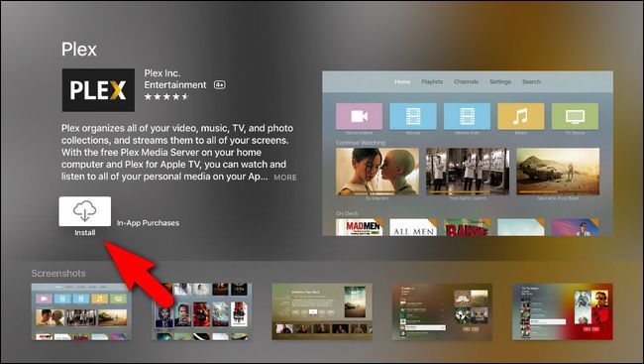Viewport: 644px width, 364px height.
Task: Click the star rating row
Action: tap(166, 96)
